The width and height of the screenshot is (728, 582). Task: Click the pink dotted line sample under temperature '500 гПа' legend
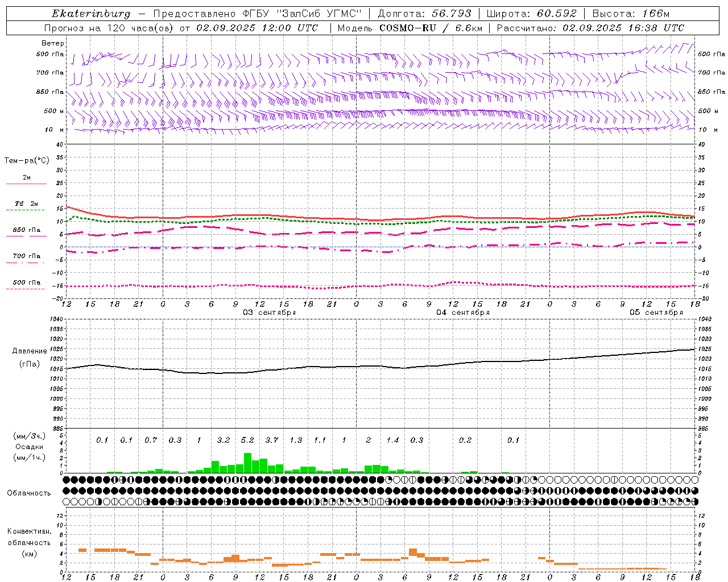[x=25, y=289]
